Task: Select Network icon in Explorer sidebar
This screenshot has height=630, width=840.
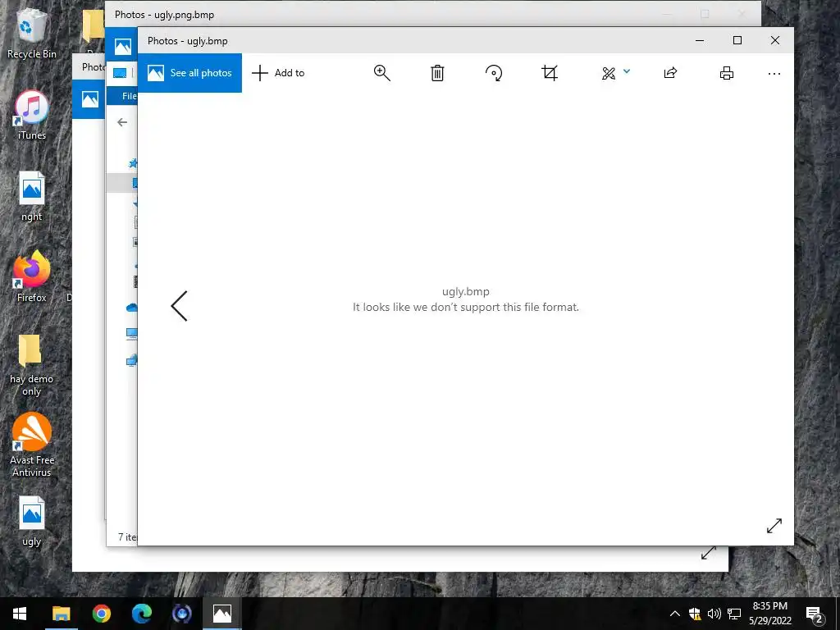Action: click(132, 361)
